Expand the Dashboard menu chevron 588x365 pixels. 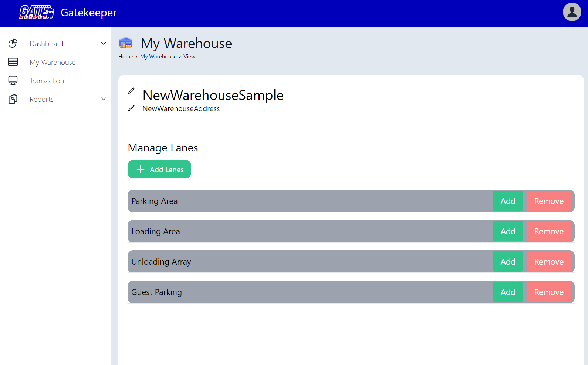click(x=104, y=44)
